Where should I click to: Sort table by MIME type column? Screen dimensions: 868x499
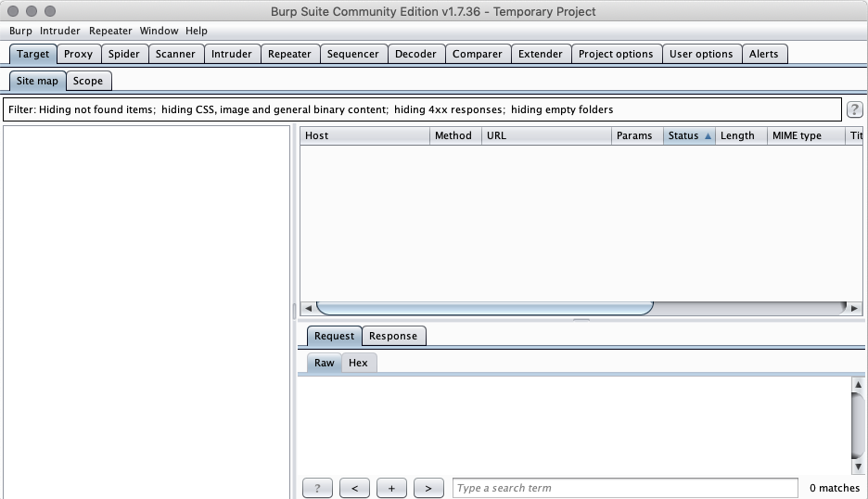pos(806,135)
